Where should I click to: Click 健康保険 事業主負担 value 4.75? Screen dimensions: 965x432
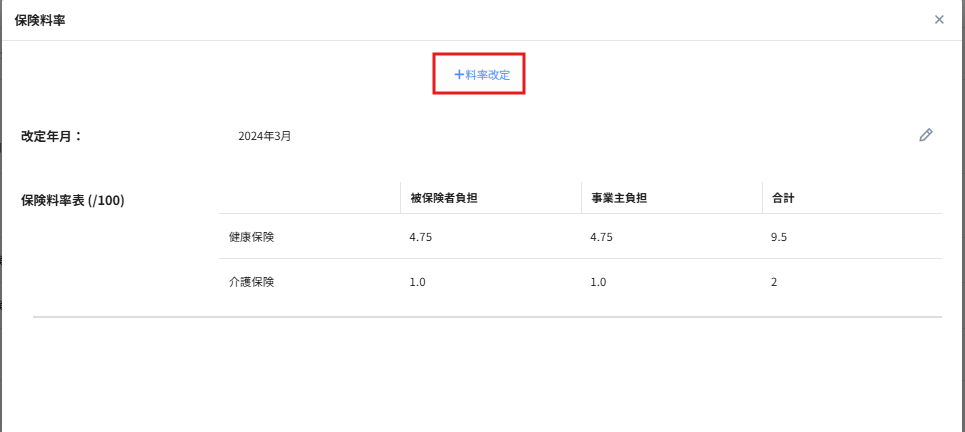coord(601,237)
